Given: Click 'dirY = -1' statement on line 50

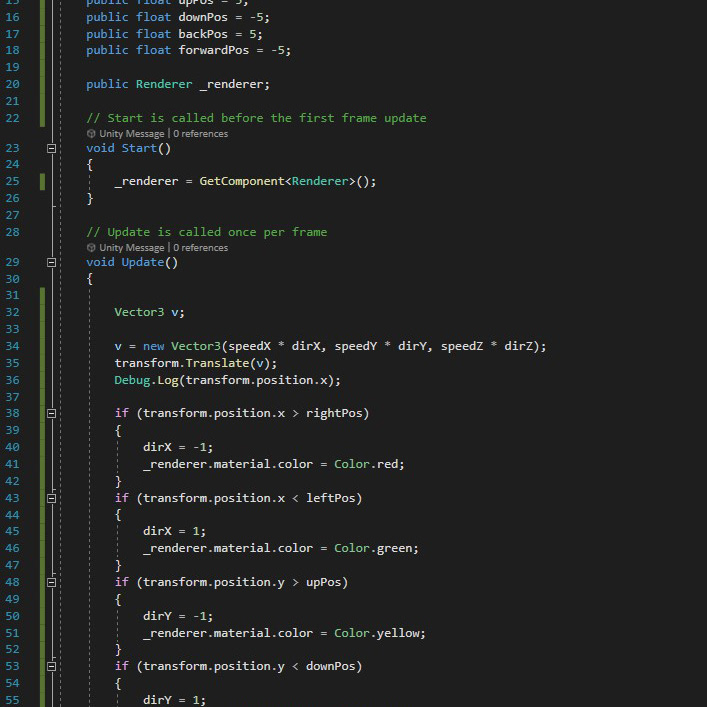Looking at the screenshot, I should pyautogui.click(x=178, y=616).
